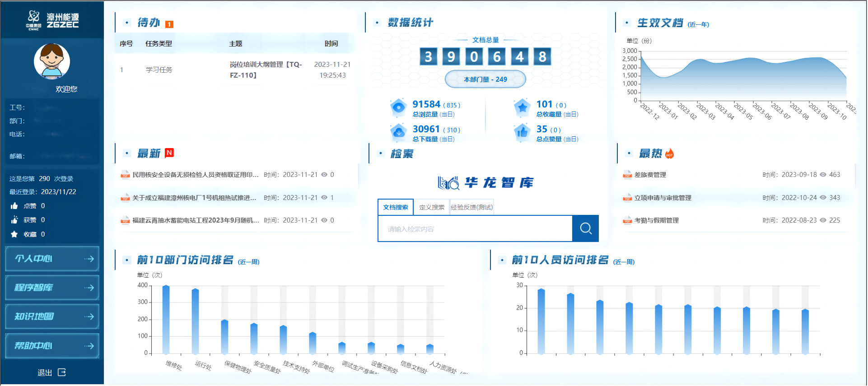
Task: Go to 知识地图 page
Action: 52,316
